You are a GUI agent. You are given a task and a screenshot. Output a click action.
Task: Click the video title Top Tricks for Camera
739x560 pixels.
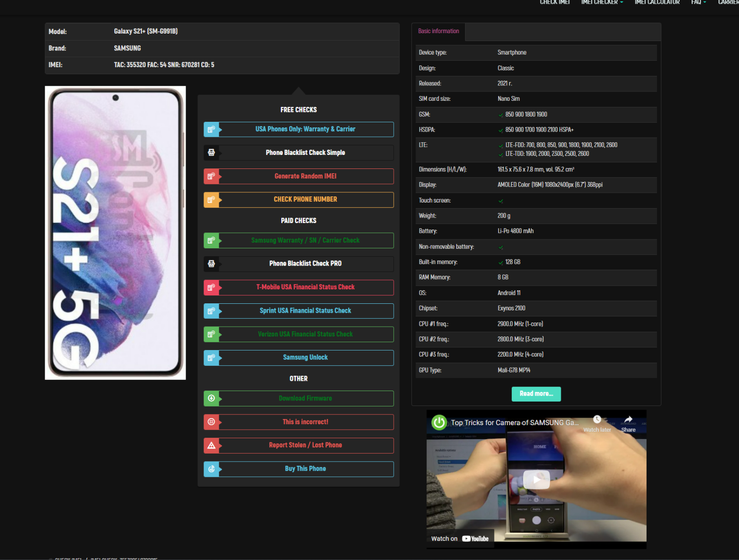pyautogui.click(x=514, y=423)
